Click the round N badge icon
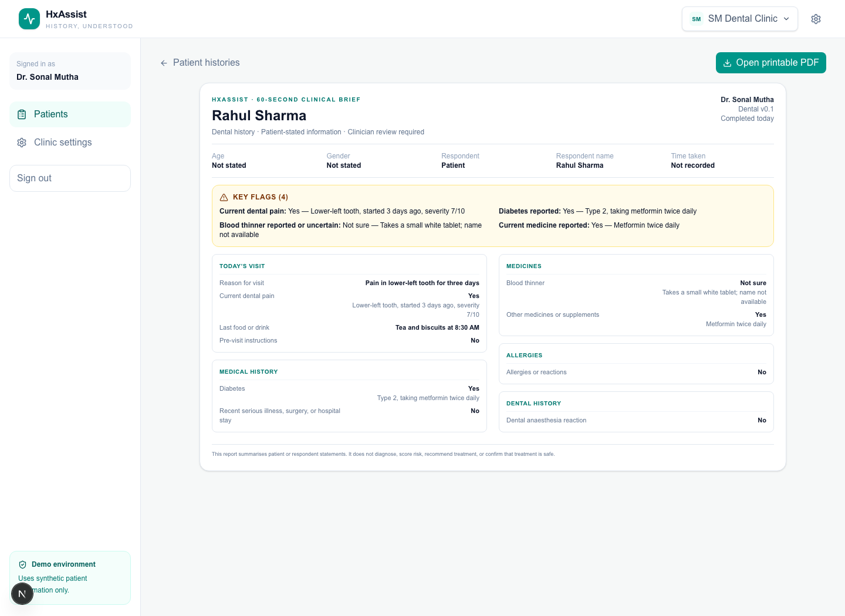Screen dimensions: 845x616 tap(22, 594)
